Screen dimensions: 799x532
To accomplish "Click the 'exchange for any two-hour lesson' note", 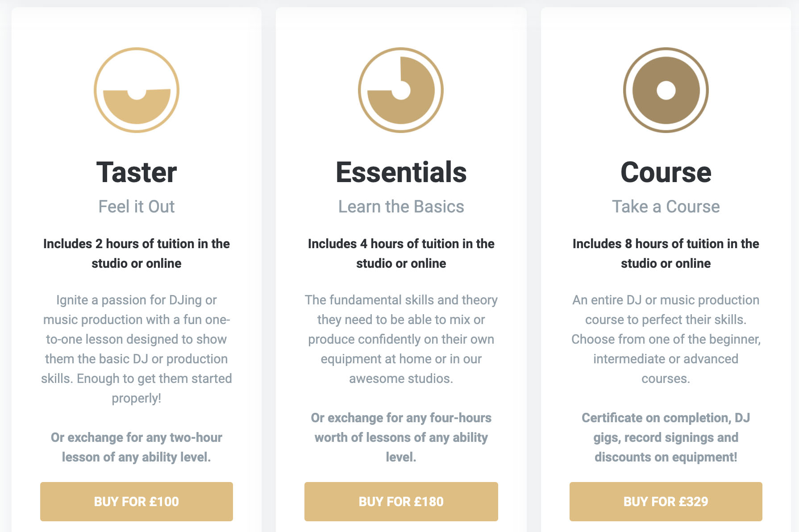I will click(137, 447).
